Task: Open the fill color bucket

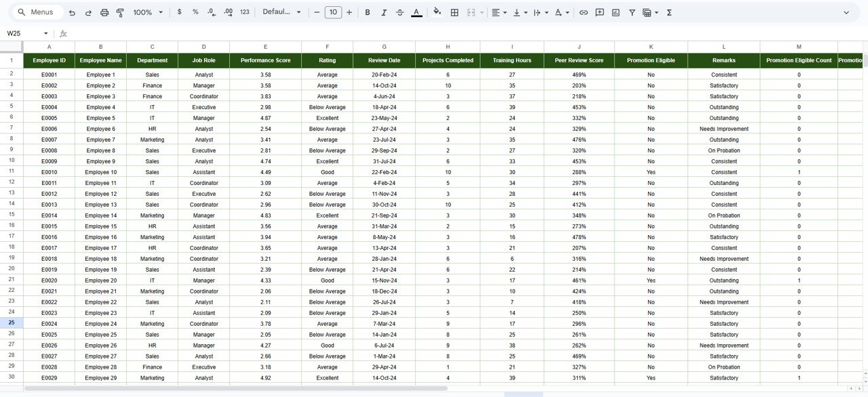Action: tap(437, 13)
